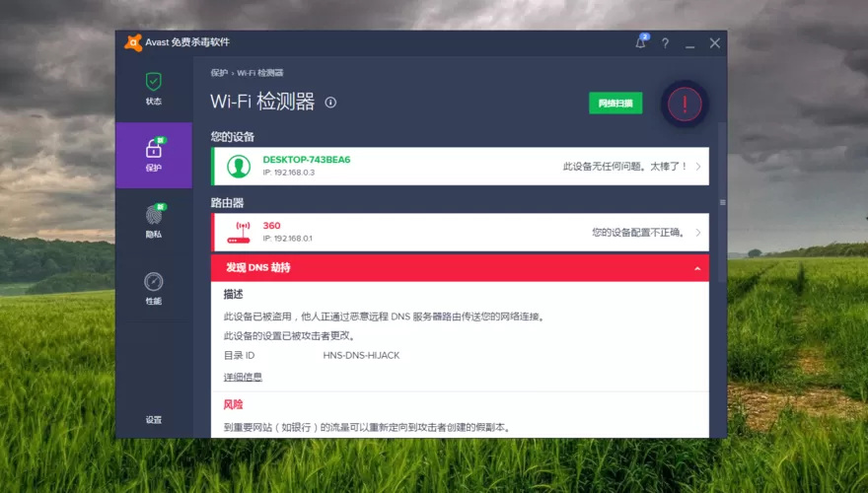Open the 隐私 privacy tab

(153, 221)
